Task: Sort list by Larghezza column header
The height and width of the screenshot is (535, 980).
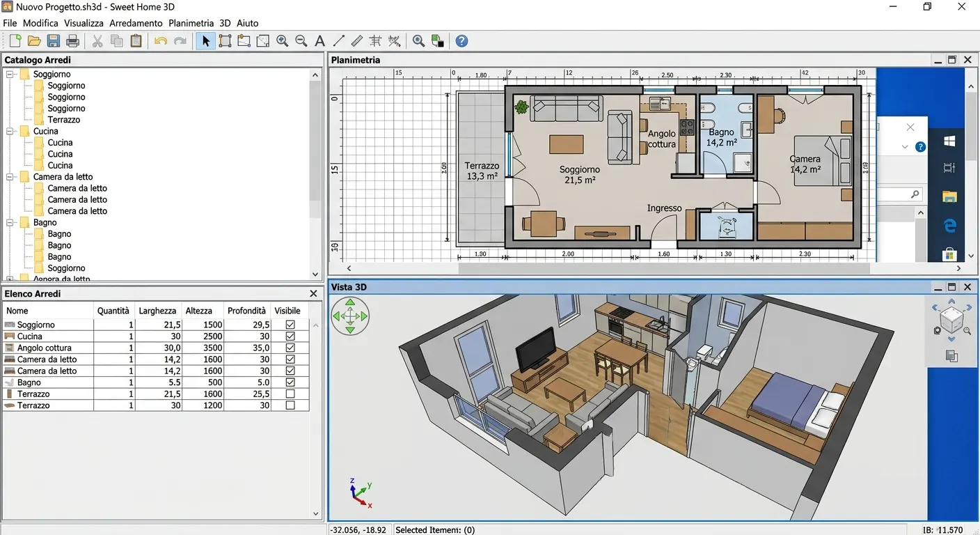Action: point(157,311)
